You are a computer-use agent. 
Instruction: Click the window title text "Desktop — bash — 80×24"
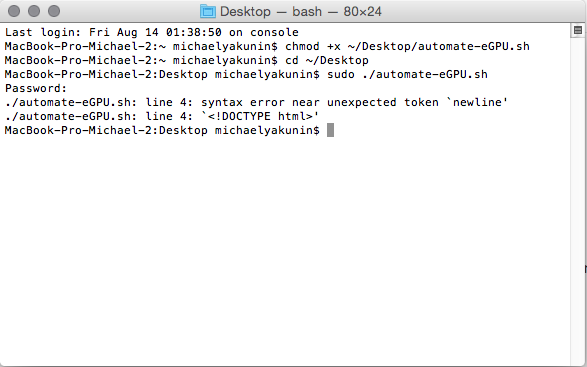(x=301, y=11)
